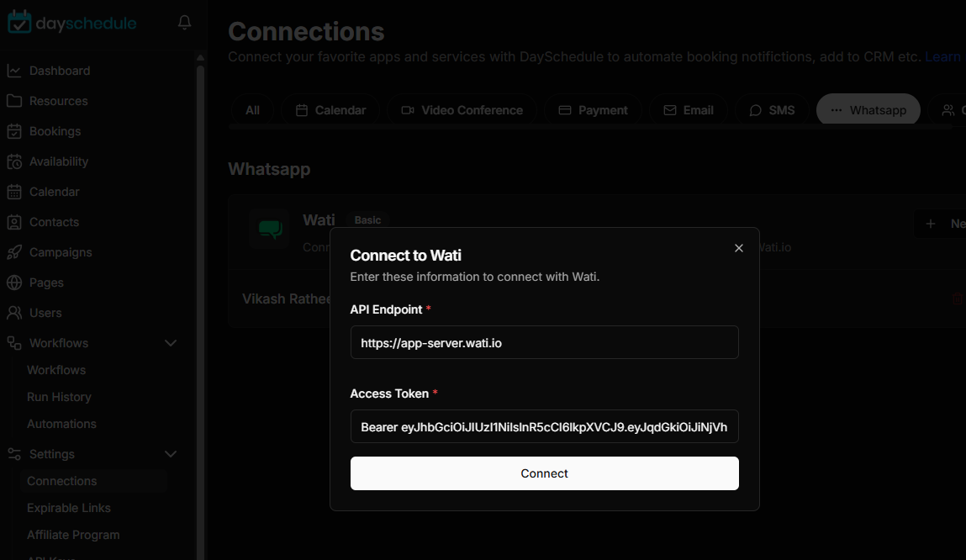Viewport: 966px width, 560px height.
Task: Click the API Endpoint input field
Action: click(545, 342)
